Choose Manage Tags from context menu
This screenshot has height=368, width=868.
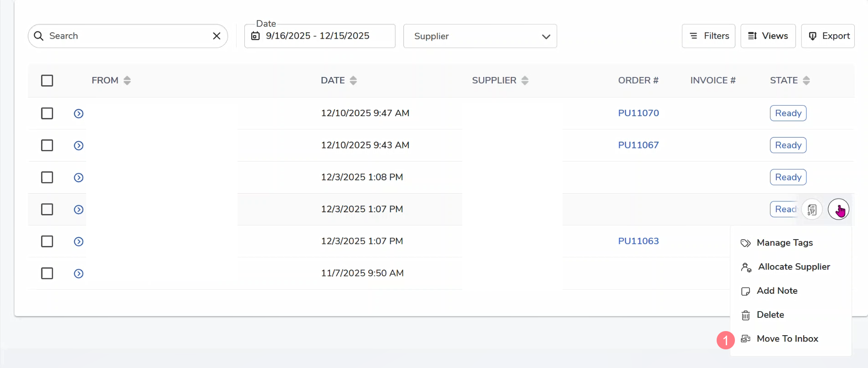[x=784, y=243]
